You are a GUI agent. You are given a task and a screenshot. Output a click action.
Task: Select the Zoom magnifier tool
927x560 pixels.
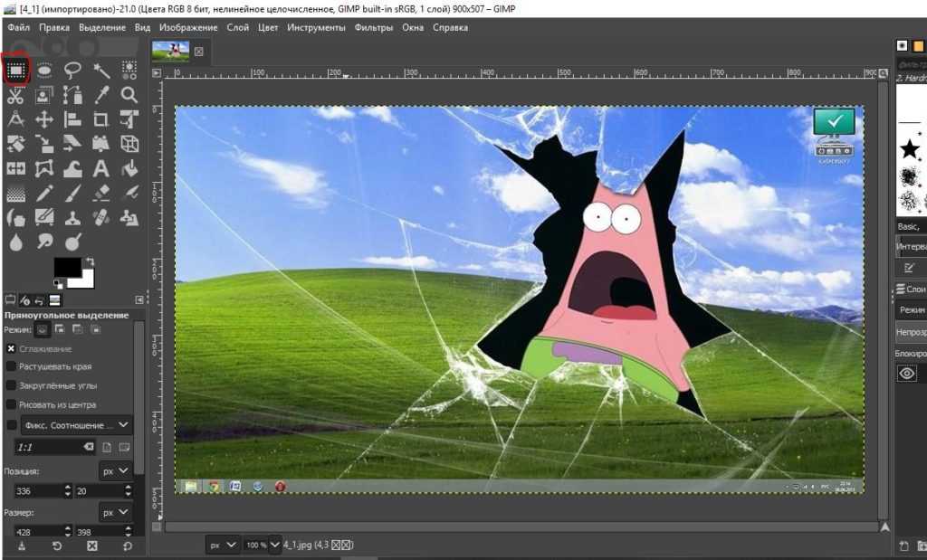click(129, 95)
